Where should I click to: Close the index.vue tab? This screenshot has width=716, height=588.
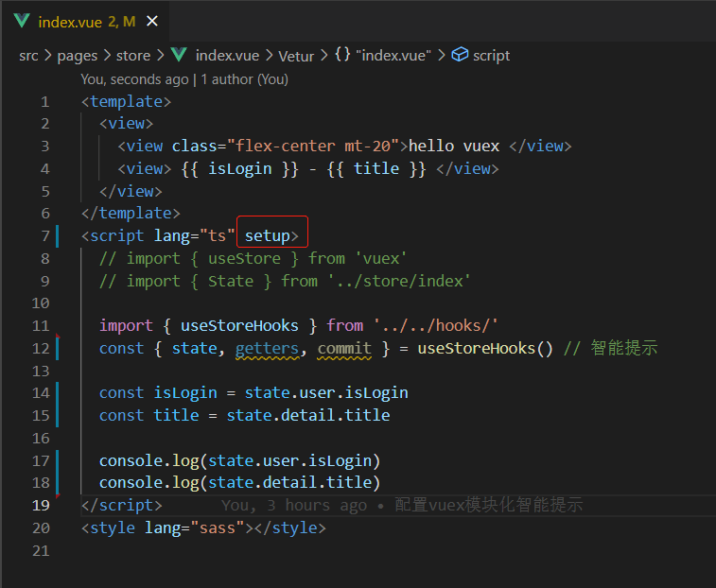click(x=152, y=21)
